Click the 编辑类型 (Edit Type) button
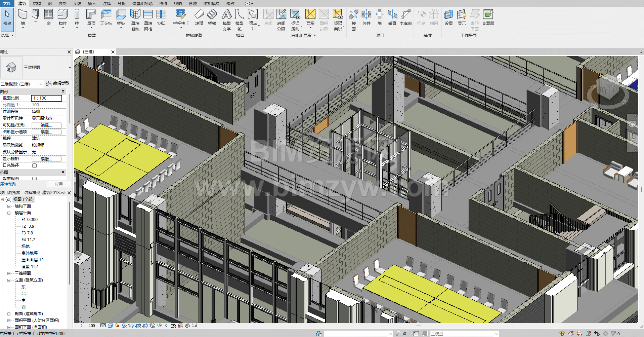The width and height of the screenshot is (644, 337). (57, 83)
